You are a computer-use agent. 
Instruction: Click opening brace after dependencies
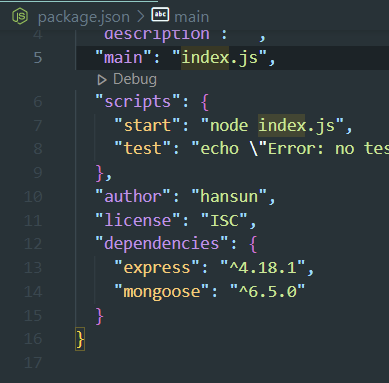click(253, 244)
